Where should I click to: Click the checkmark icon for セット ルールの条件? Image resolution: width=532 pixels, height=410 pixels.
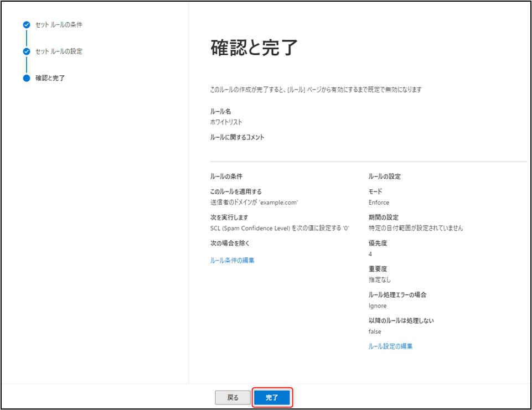click(x=26, y=25)
